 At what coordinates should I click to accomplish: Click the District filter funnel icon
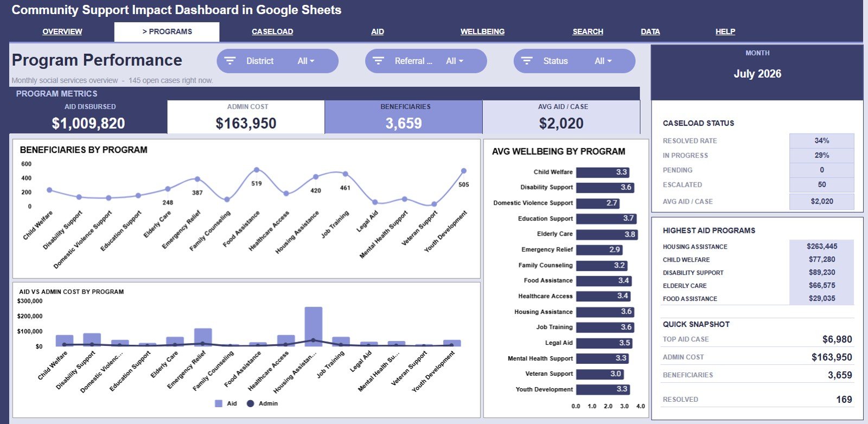(x=230, y=61)
